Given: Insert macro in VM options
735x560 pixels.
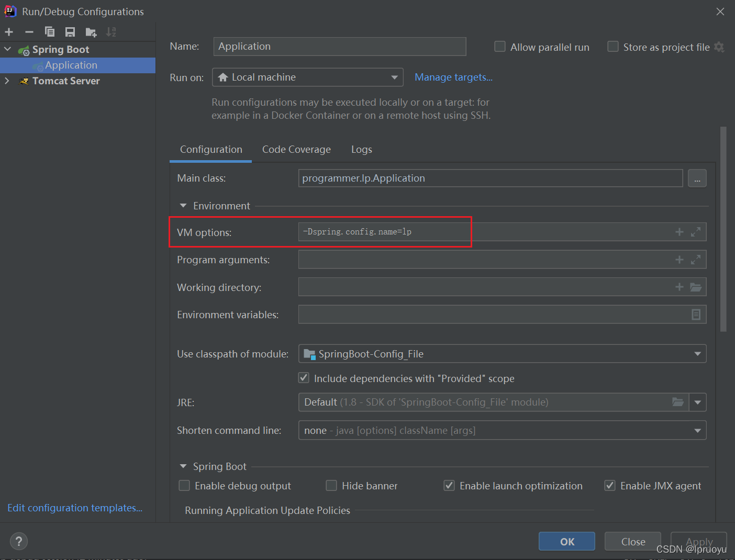Looking at the screenshot, I should click(680, 232).
